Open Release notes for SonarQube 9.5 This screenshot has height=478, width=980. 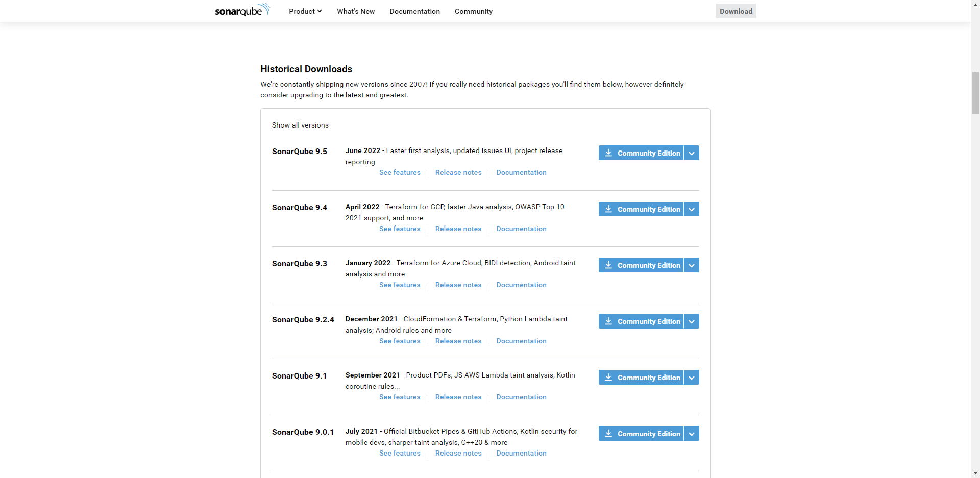coord(458,172)
